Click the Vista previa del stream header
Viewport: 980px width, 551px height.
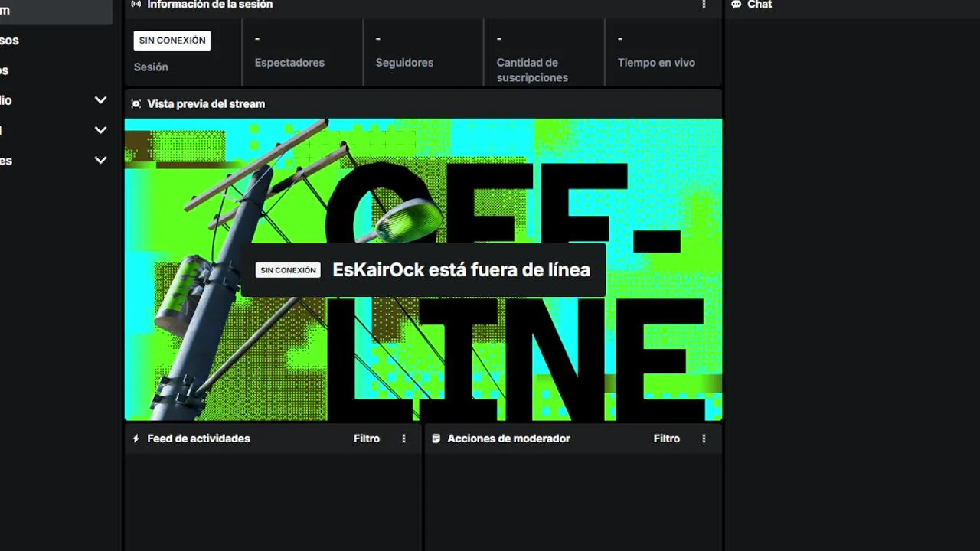(x=206, y=104)
